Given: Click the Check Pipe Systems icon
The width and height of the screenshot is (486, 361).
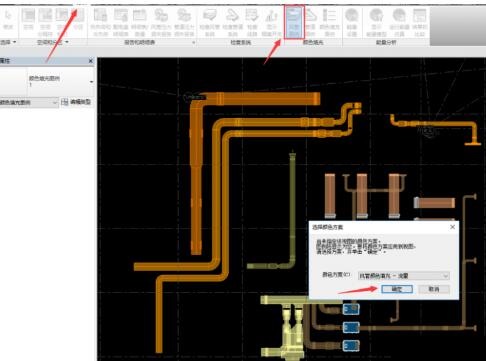Looking at the screenshot, I should 233,22.
